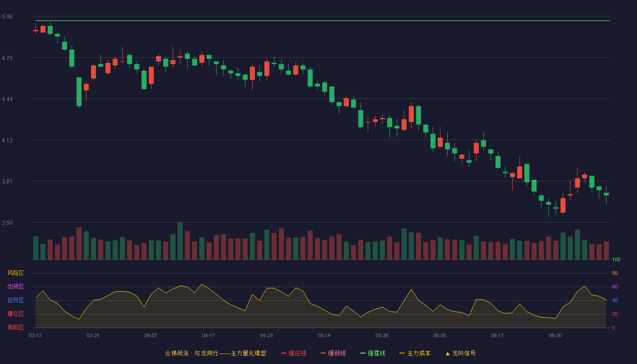The width and height of the screenshot is (637, 364).
Task: Select the 建仓区 zone label
Action: [15, 314]
